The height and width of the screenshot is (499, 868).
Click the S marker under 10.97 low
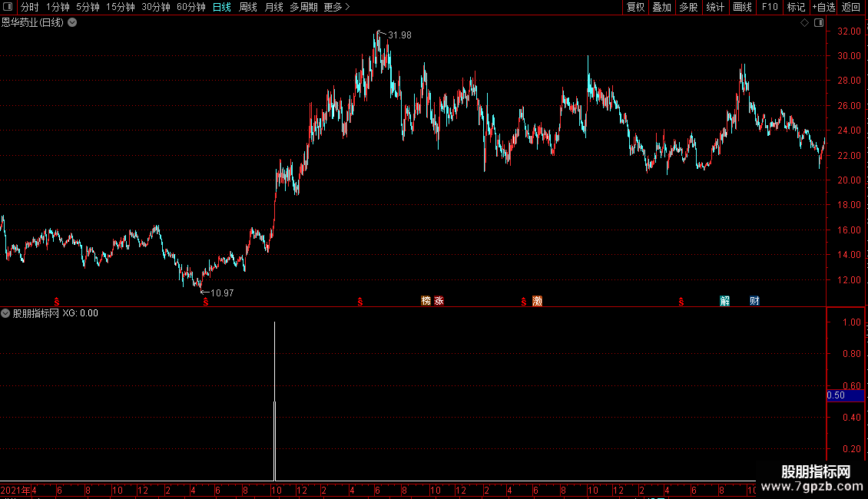pos(205,302)
